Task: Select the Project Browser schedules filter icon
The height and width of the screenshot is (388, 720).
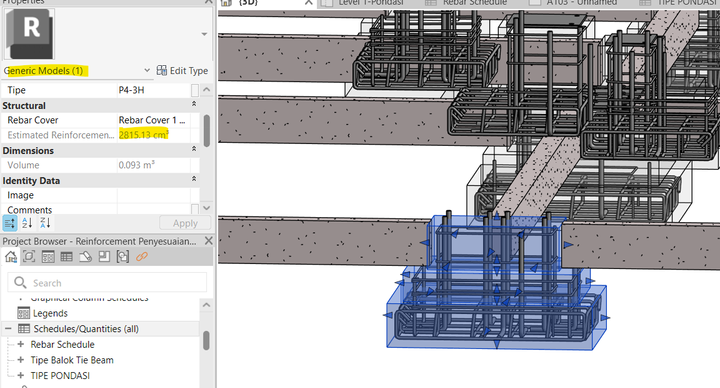Action: tap(67, 256)
